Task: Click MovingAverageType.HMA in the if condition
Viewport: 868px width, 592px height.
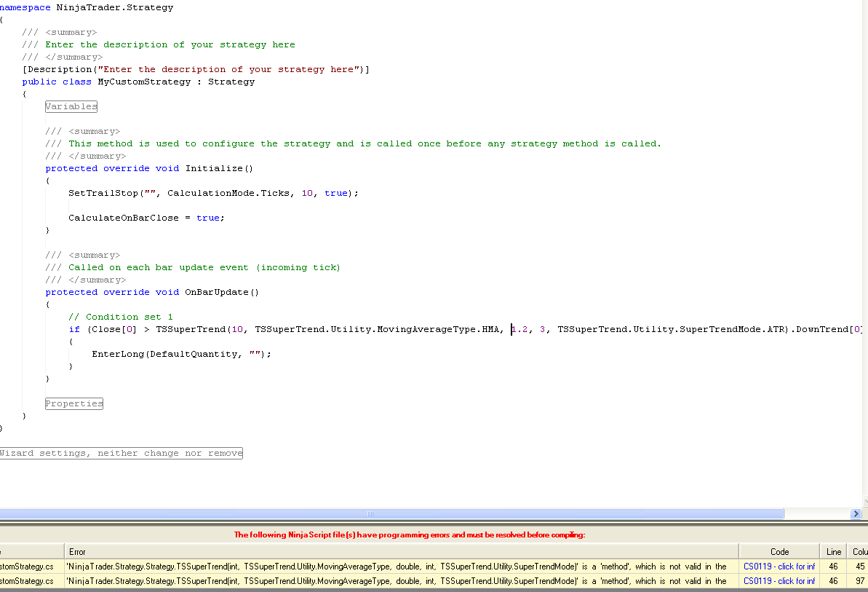Action: (x=438, y=330)
